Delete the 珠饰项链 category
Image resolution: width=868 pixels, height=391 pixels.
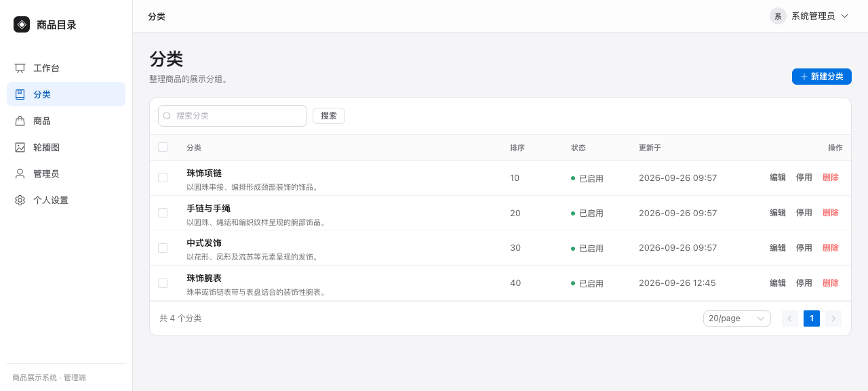(831, 178)
